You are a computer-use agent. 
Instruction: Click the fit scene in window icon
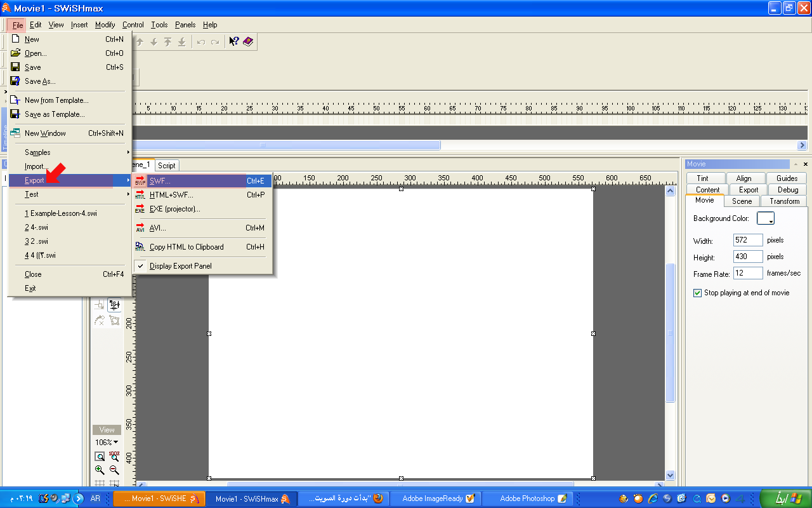point(100,456)
